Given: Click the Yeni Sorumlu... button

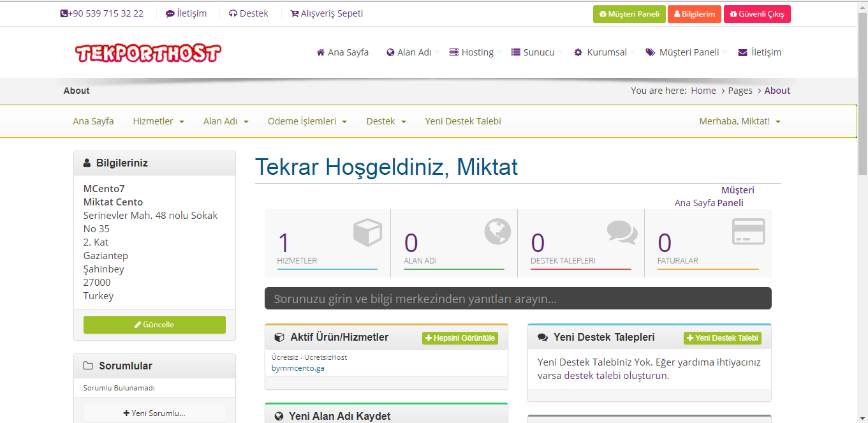Looking at the screenshot, I should coord(154,413).
